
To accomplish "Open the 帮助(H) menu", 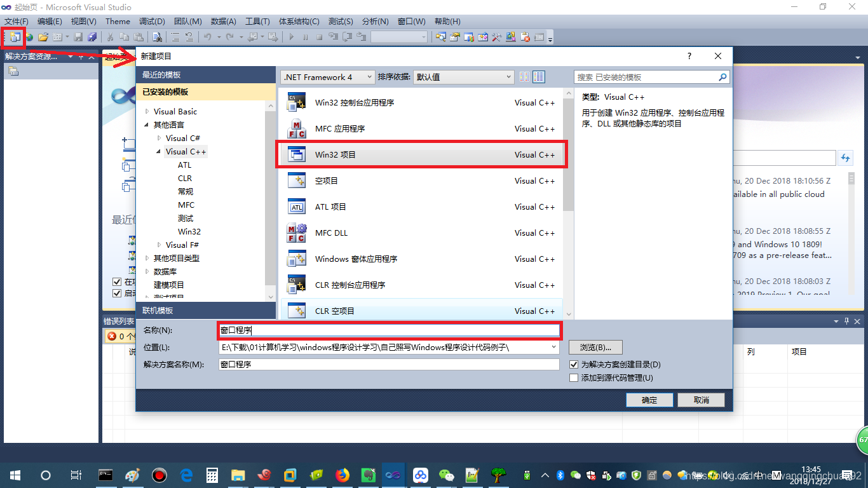I will pos(447,21).
